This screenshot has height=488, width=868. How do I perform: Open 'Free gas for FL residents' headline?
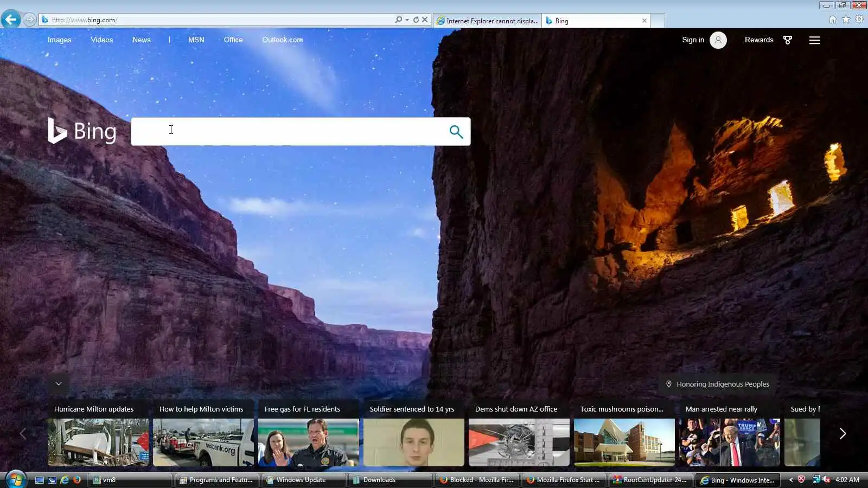click(302, 409)
